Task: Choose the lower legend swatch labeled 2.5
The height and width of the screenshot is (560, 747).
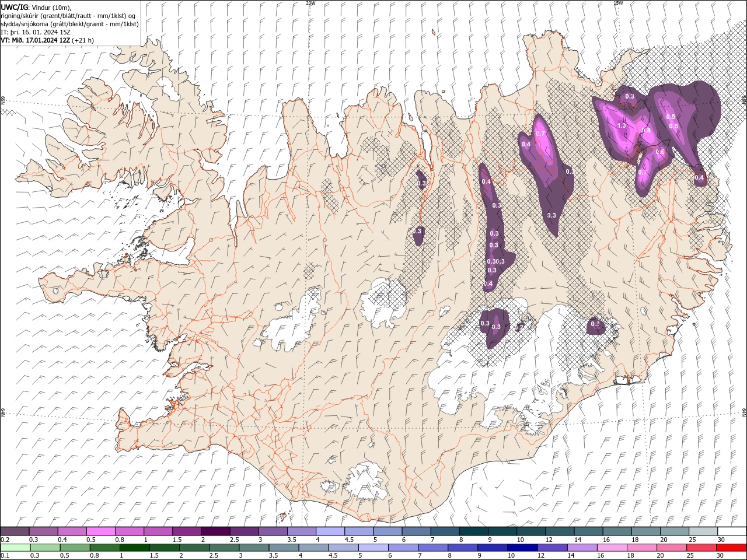Action: click(224, 548)
